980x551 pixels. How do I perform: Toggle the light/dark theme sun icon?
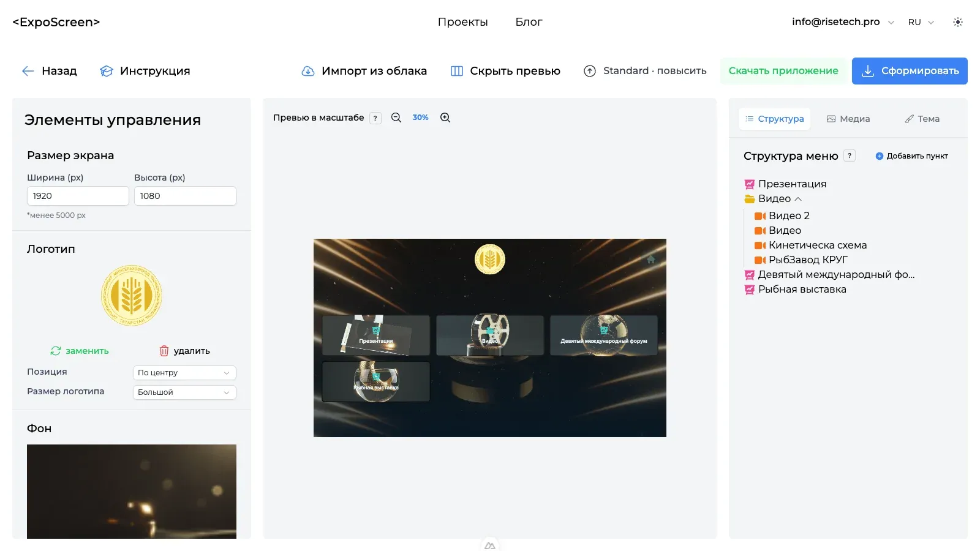pyautogui.click(x=958, y=22)
